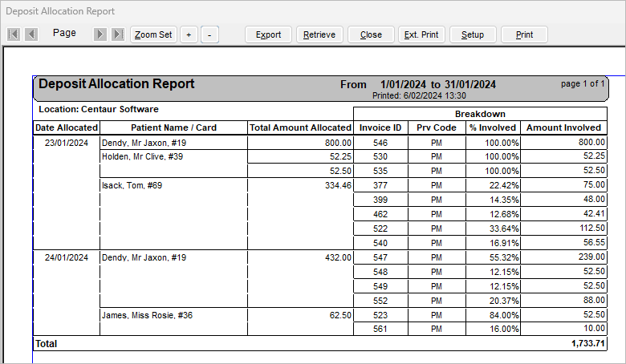Click invoice ID 377

pos(380,185)
